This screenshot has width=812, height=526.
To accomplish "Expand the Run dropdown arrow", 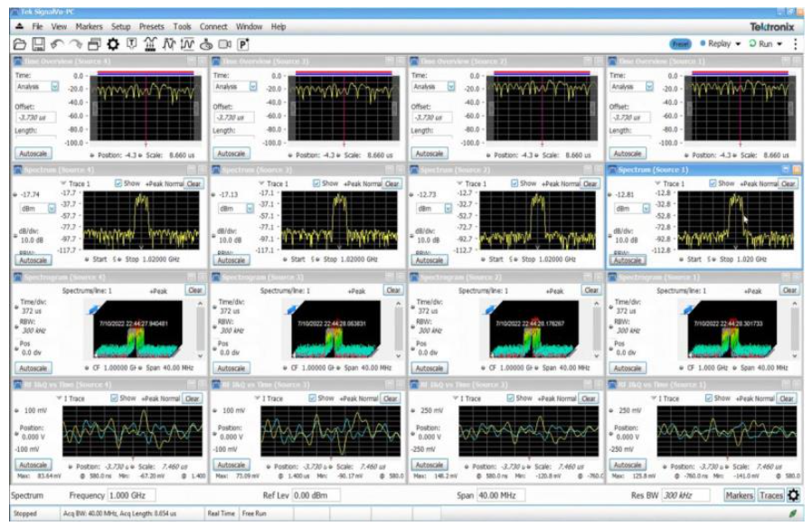I will (x=779, y=44).
